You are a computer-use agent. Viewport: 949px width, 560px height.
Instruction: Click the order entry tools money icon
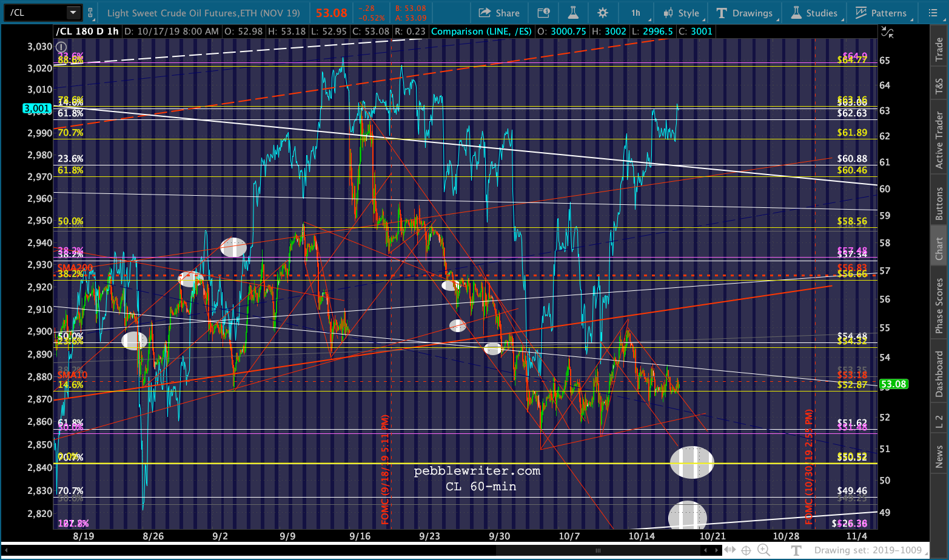[544, 13]
